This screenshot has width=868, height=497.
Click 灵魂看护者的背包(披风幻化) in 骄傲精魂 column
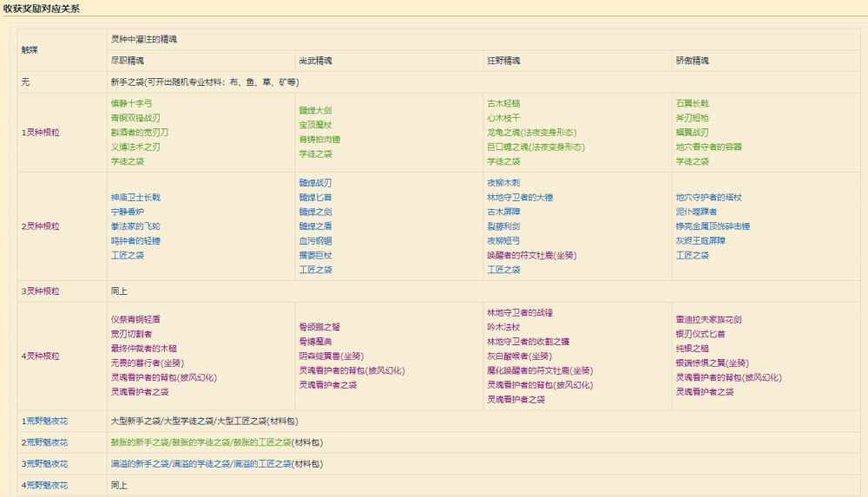(x=728, y=377)
